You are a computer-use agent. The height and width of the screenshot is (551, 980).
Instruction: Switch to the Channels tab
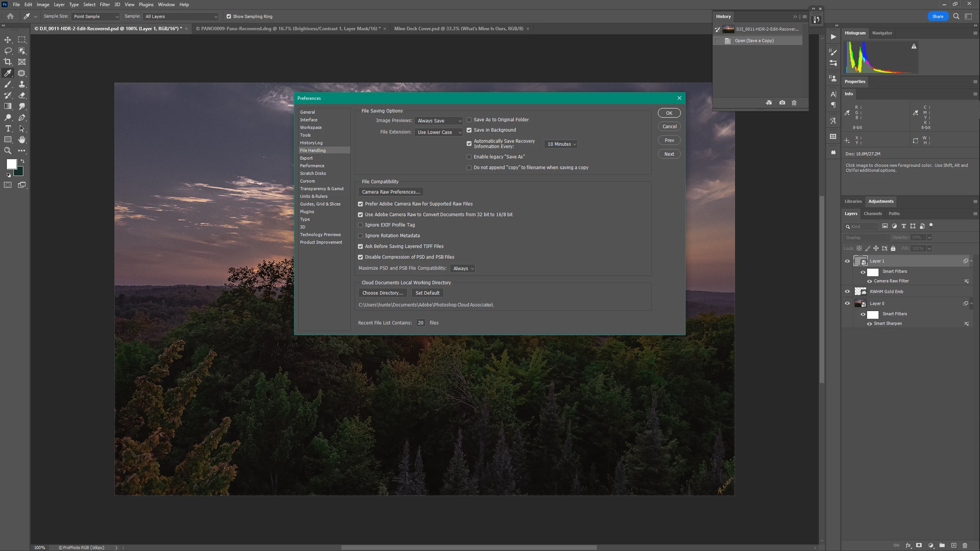pyautogui.click(x=872, y=214)
